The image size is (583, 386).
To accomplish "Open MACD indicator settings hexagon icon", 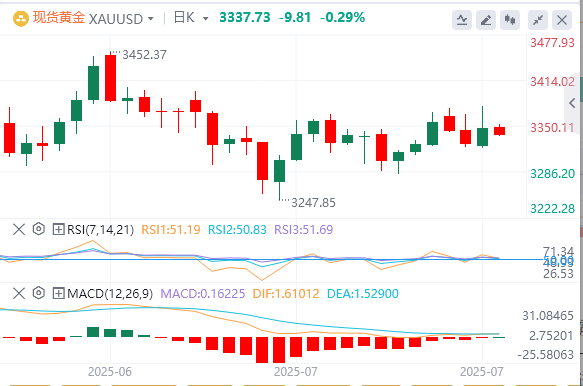I will click(x=39, y=293).
